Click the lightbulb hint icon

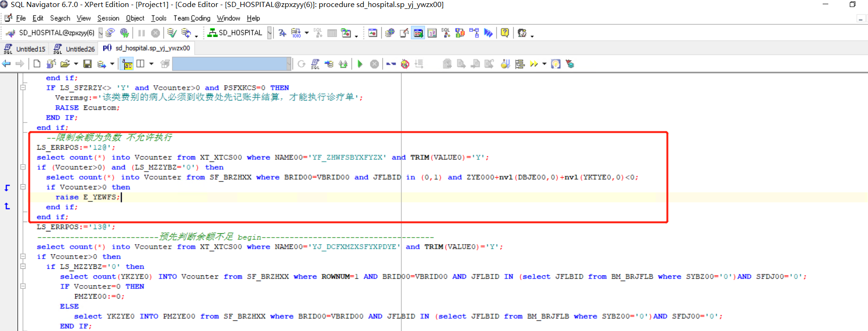click(x=555, y=64)
